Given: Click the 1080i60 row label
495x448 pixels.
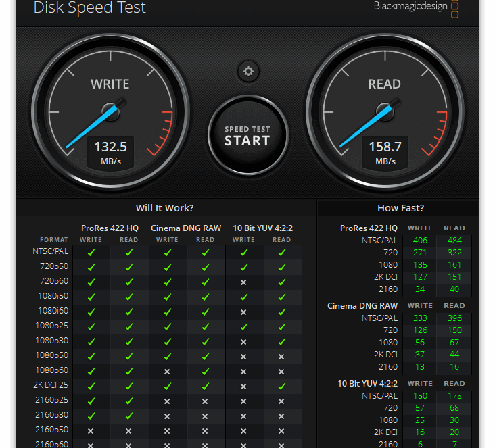Looking at the screenshot, I should [x=53, y=311].
